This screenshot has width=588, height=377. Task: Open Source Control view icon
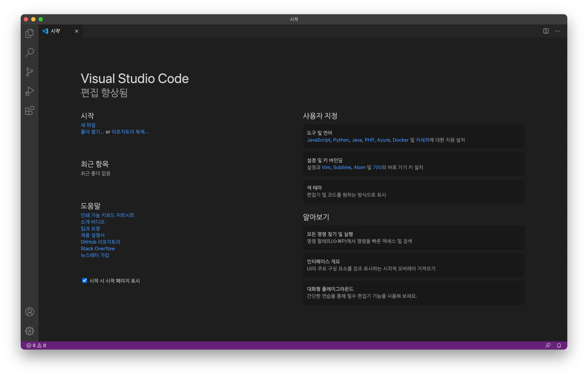pyautogui.click(x=30, y=72)
